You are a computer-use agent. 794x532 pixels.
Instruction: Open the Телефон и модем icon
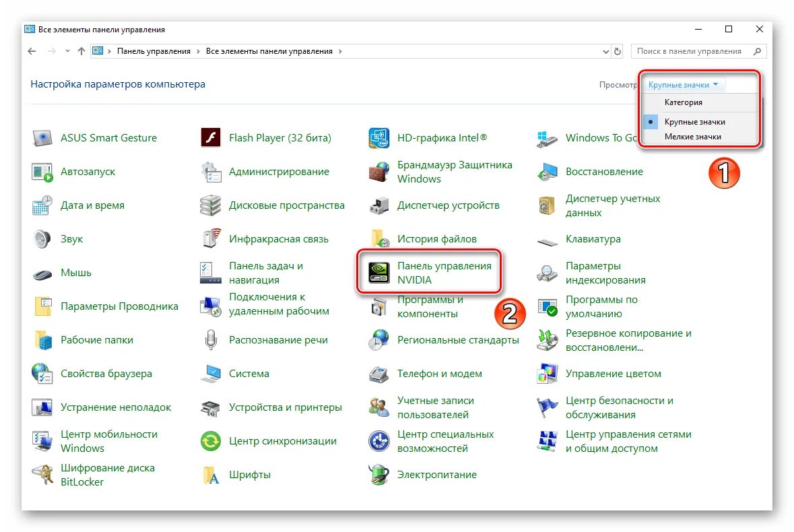378,374
